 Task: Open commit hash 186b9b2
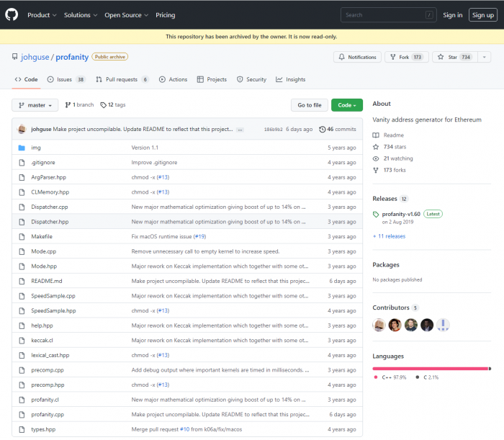click(x=273, y=129)
